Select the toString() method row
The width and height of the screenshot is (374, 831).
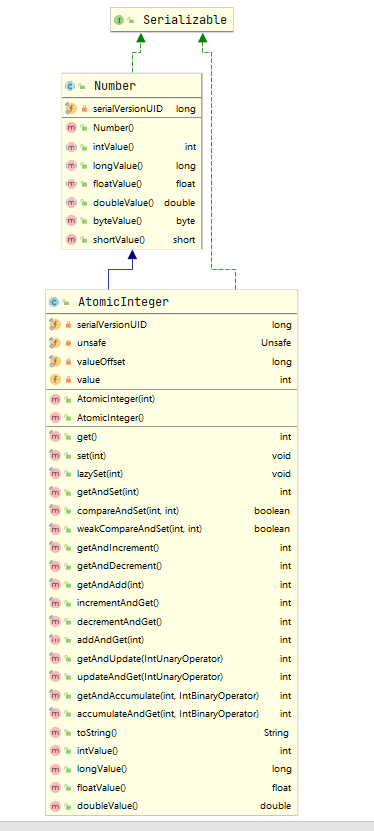click(172, 732)
